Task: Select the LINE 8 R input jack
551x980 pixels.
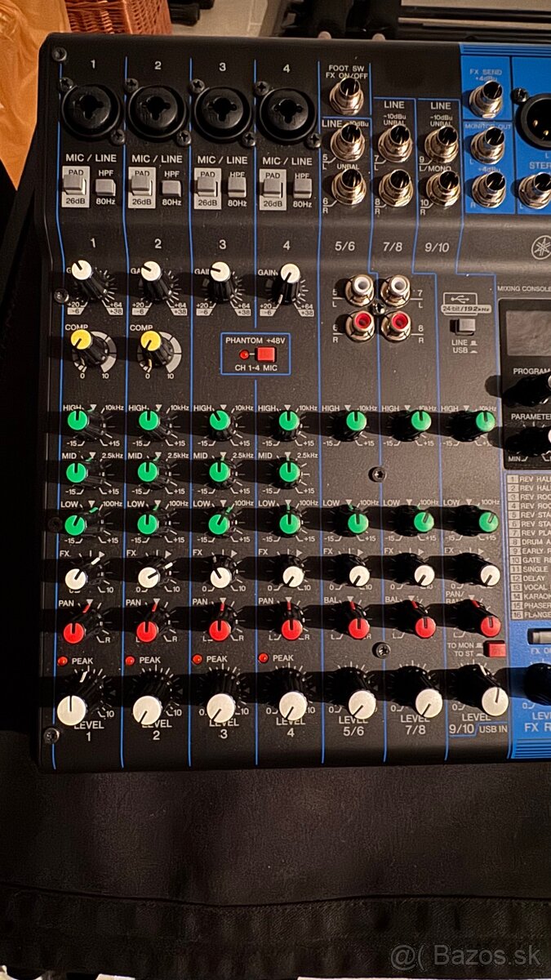Action: [396, 187]
